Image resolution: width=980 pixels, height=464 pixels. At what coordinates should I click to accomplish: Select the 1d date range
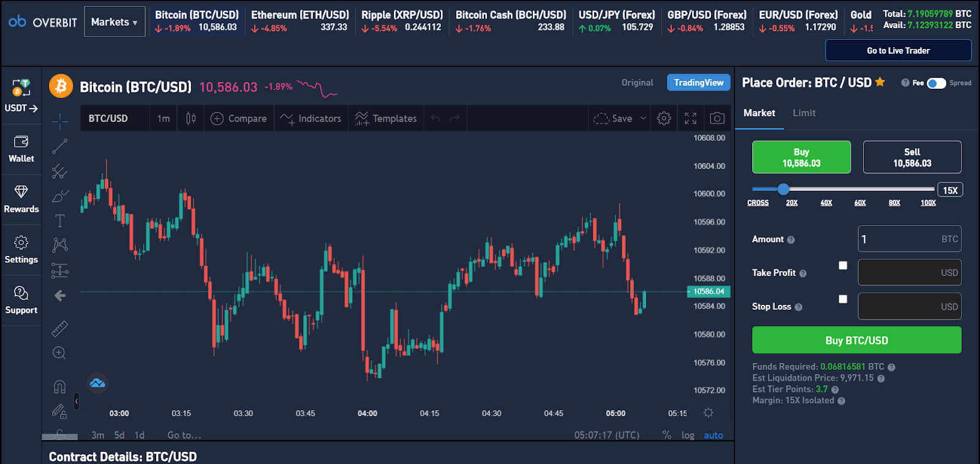click(140, 435)
